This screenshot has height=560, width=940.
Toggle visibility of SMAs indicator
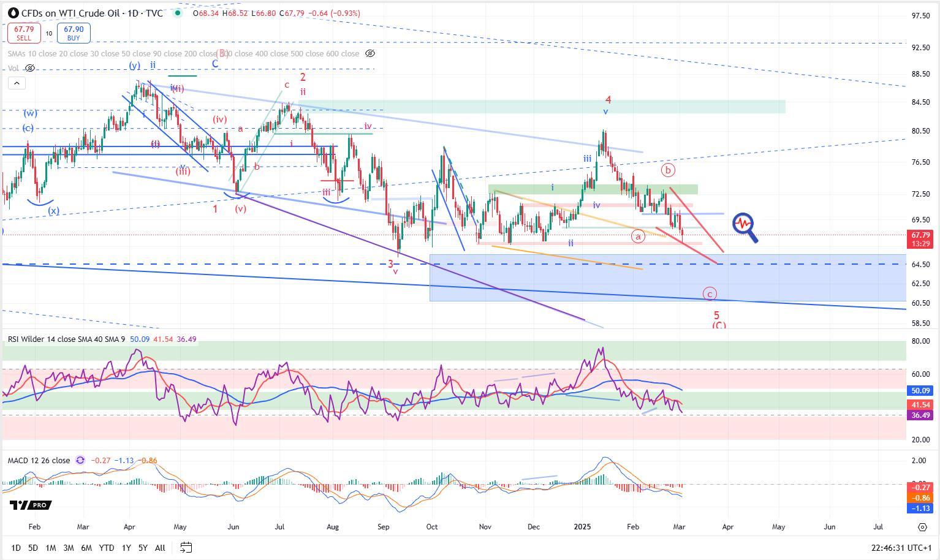[x=370, y=53]
